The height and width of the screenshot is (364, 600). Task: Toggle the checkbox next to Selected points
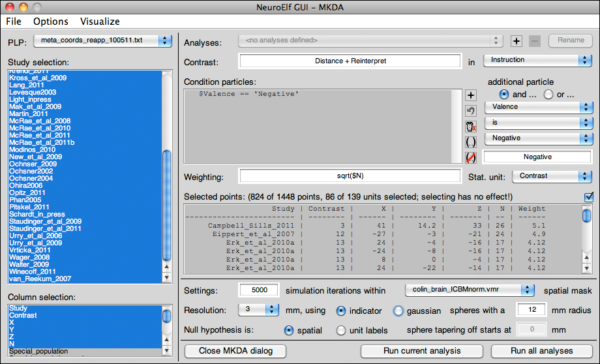pyautogui.click(x=589, y=196)
